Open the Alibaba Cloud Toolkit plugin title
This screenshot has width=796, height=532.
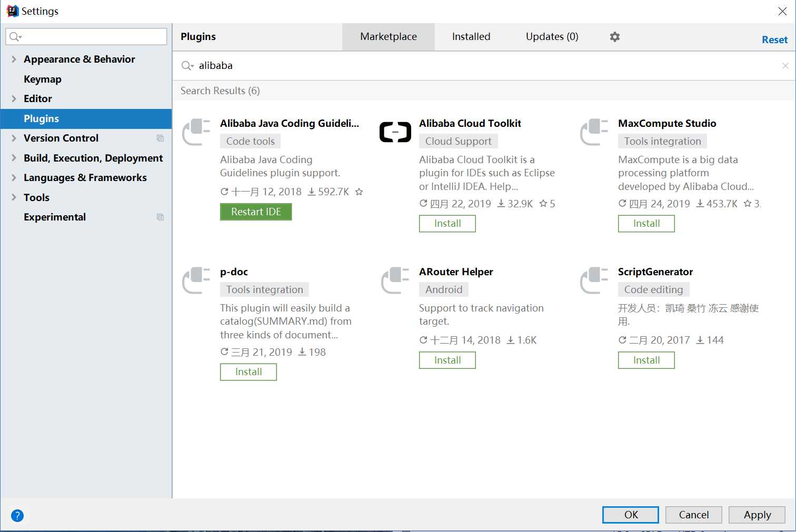tap(470, 124)
